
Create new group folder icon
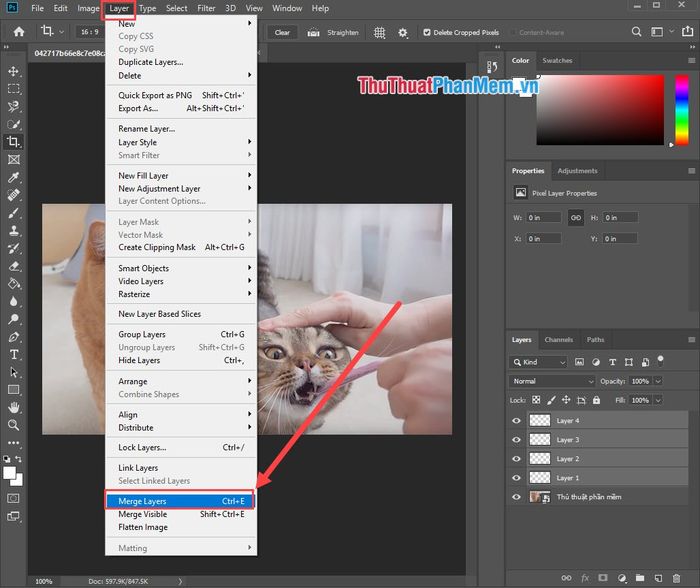(x=640, y=578)
